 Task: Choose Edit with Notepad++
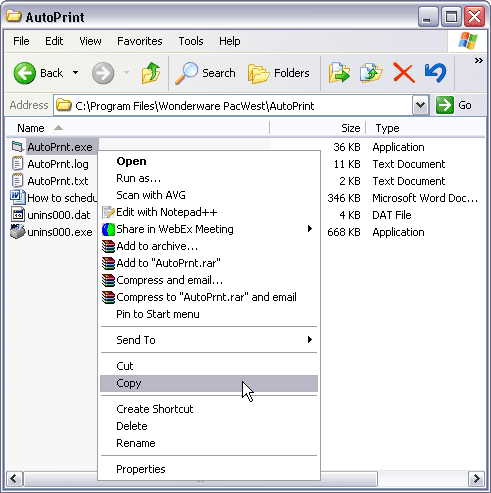(209, 212)
